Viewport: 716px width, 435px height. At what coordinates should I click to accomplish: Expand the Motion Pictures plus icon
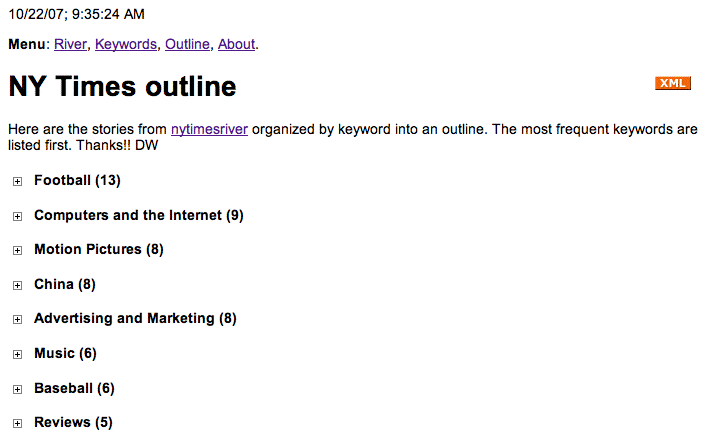click(x=17, y=251)
